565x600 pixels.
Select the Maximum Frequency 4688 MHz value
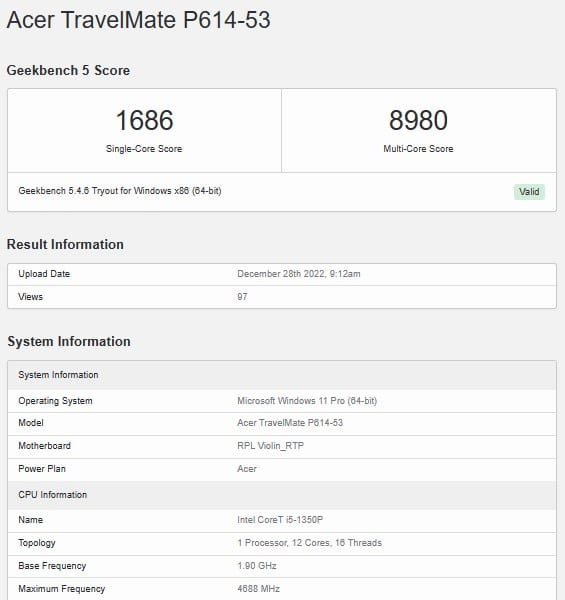pos(259,589)
